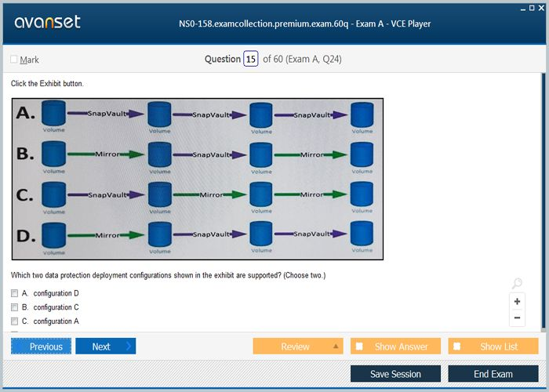This screenshot has height=392, width=549.
Task: Click row D label in the exhibit
Action: point(26,235)
